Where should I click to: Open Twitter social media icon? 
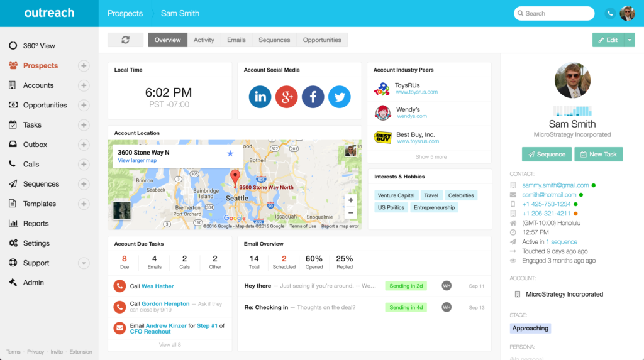tap(339, 97)
